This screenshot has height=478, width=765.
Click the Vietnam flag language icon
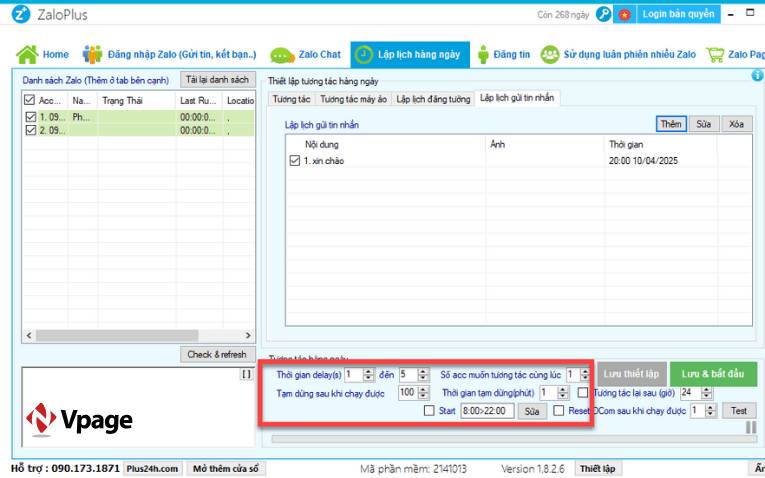624,15
